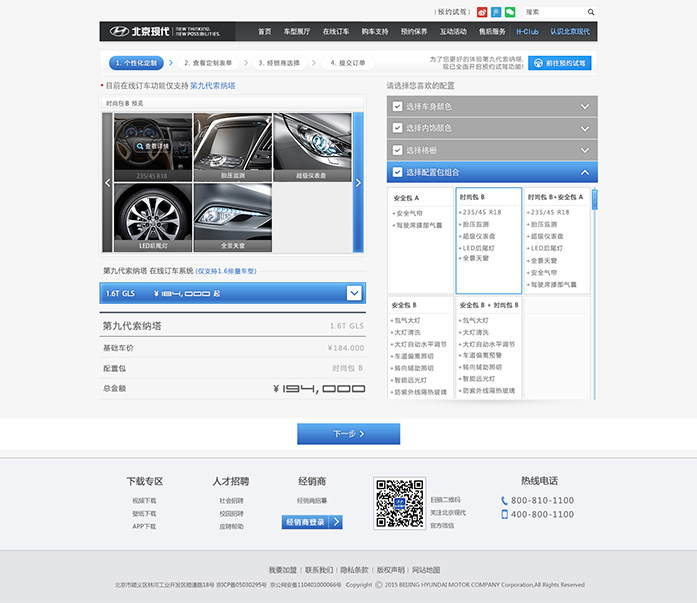Image resolution: width=697 pixels, height=603 pixels.
Task: Advance gallery with right arrow
Action: coord(358,182)
